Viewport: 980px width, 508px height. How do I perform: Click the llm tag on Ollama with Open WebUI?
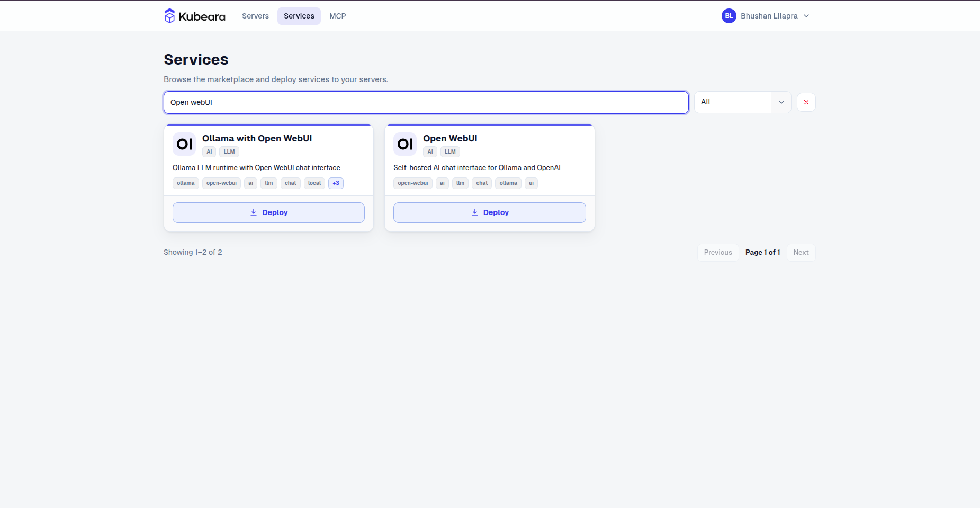click(x=269, y=183)
